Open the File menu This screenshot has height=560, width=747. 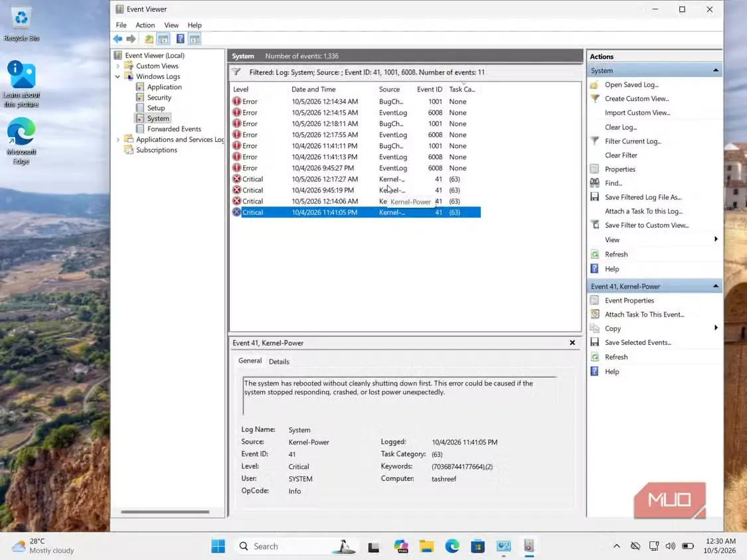click(x=121, y=25)
